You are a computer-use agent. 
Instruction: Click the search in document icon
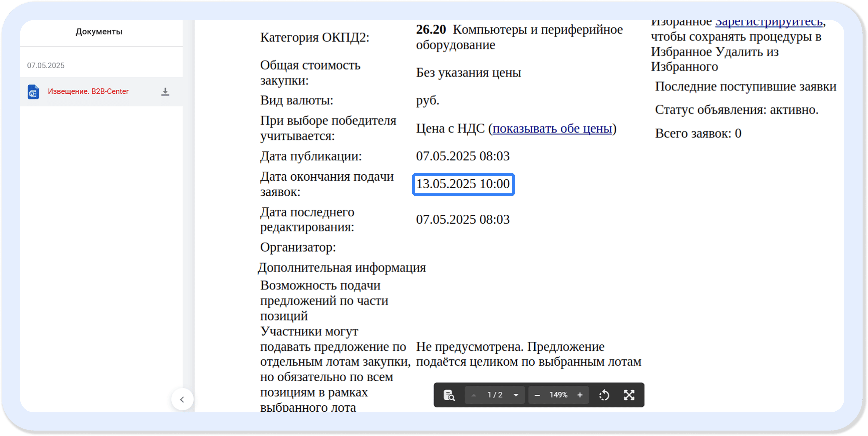449,395
